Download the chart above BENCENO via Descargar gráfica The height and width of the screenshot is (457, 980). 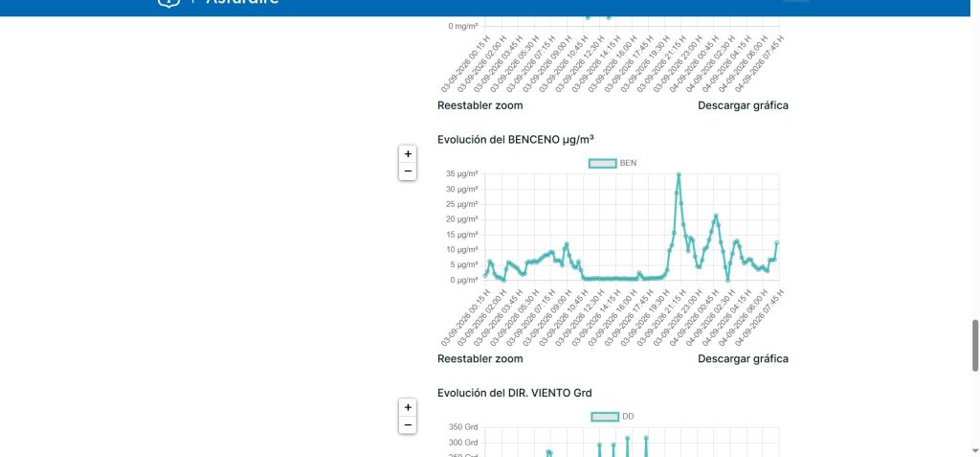point(743,105)
